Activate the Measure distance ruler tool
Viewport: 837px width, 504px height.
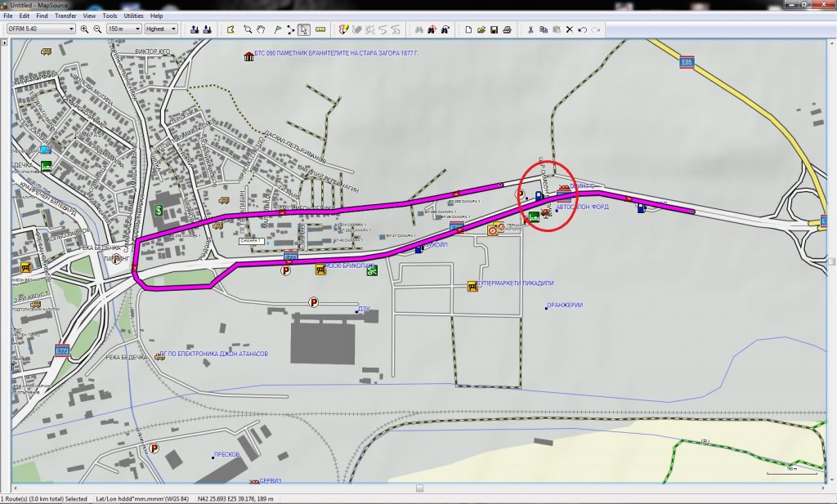(320, 29)
